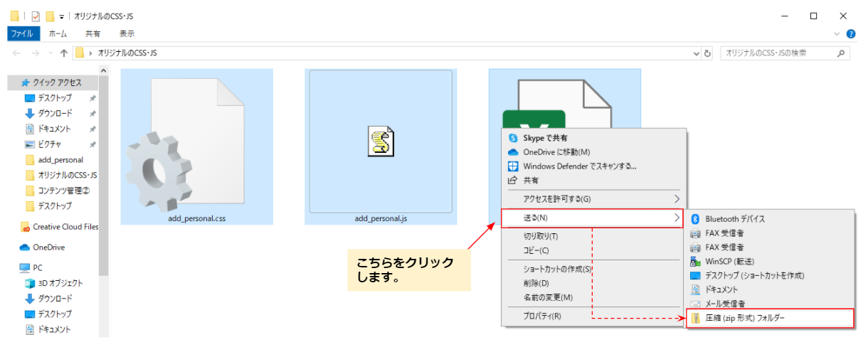
Task: Open the address bar history dropdown
Action: (x=697, y=53)
